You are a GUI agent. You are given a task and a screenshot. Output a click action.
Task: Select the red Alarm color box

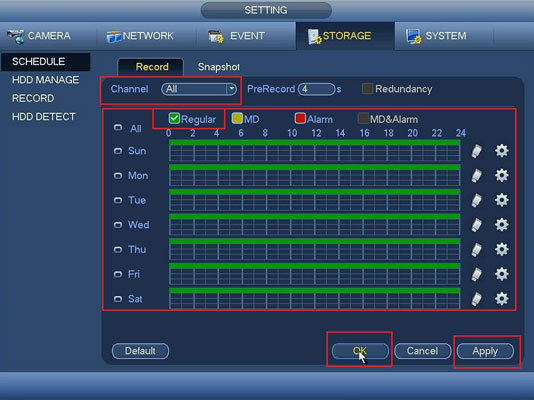pos(300,118)
